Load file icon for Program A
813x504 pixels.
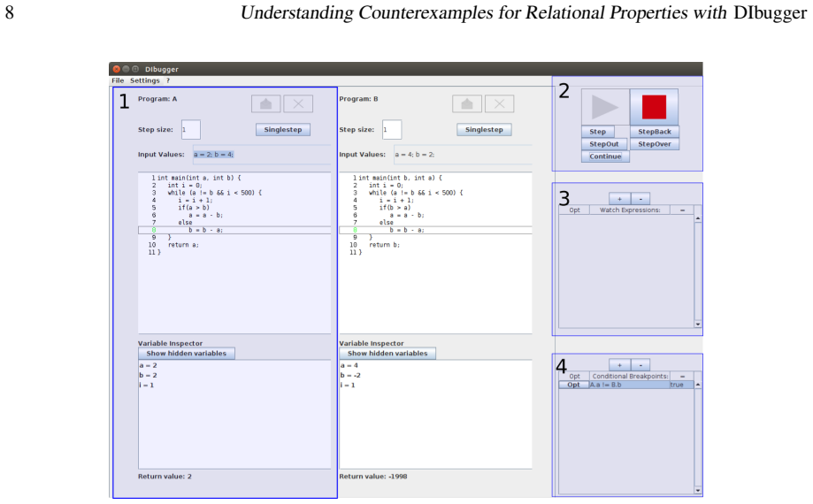click(266, 103)
